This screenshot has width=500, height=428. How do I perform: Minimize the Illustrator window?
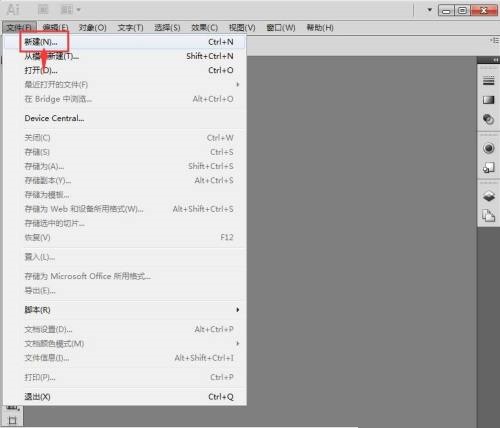446,10
